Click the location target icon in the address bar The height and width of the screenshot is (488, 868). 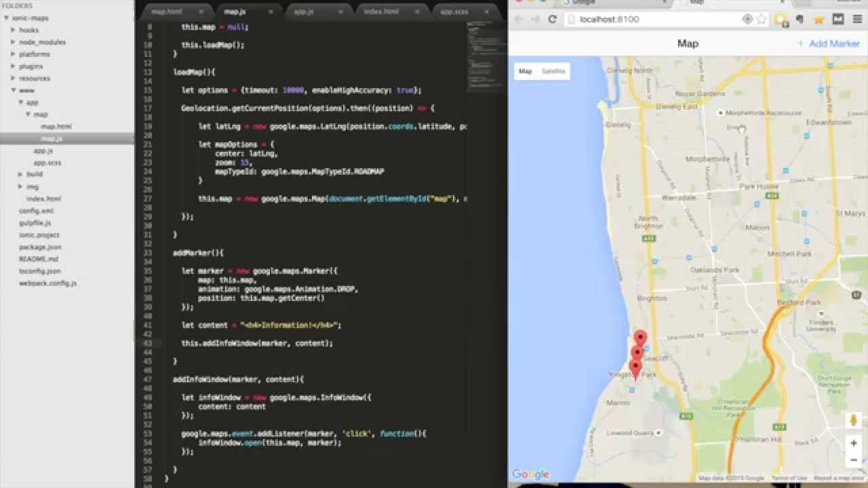pyautogui.click(x=747, y=19)
